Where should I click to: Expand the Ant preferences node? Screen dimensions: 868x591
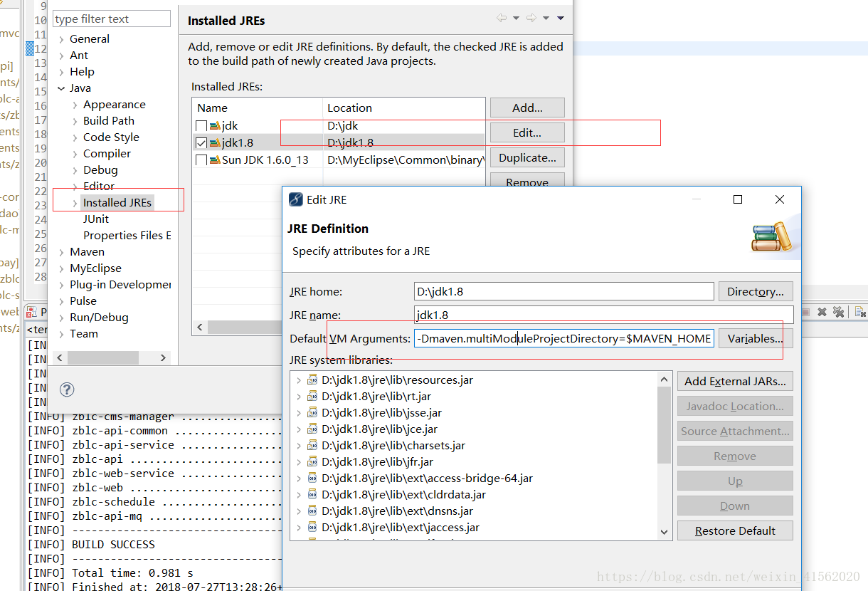tap(62, 56)
